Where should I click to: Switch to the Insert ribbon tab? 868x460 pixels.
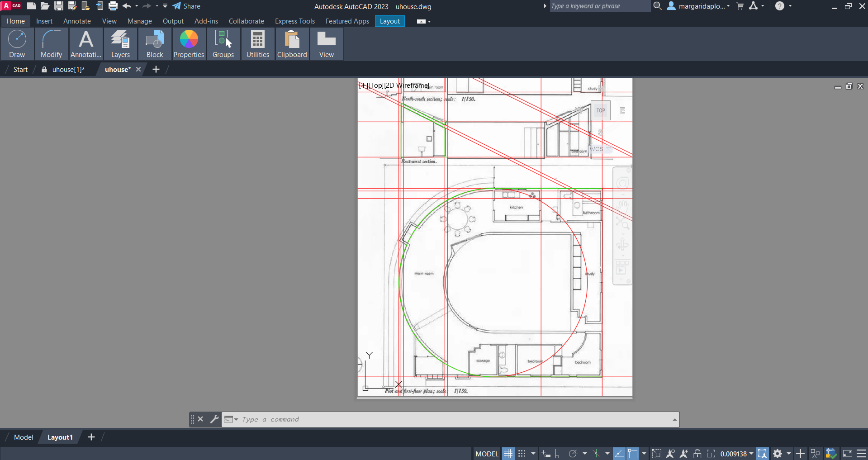44,21
